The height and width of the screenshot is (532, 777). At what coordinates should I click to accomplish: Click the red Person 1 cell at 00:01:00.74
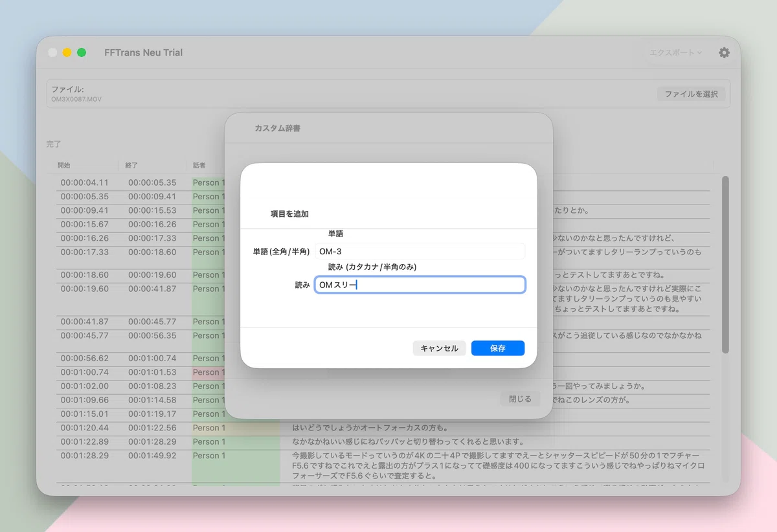[208, 372]
